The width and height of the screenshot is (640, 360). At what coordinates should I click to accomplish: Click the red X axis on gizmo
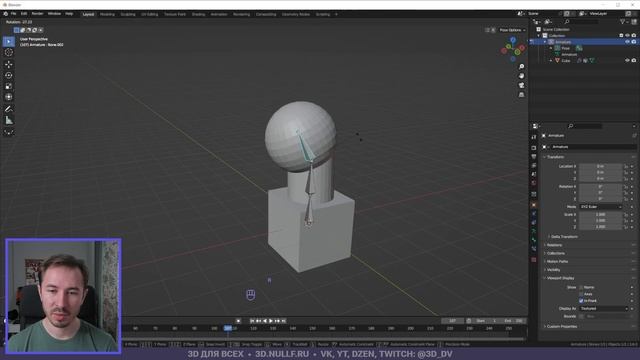pos(522,48)
